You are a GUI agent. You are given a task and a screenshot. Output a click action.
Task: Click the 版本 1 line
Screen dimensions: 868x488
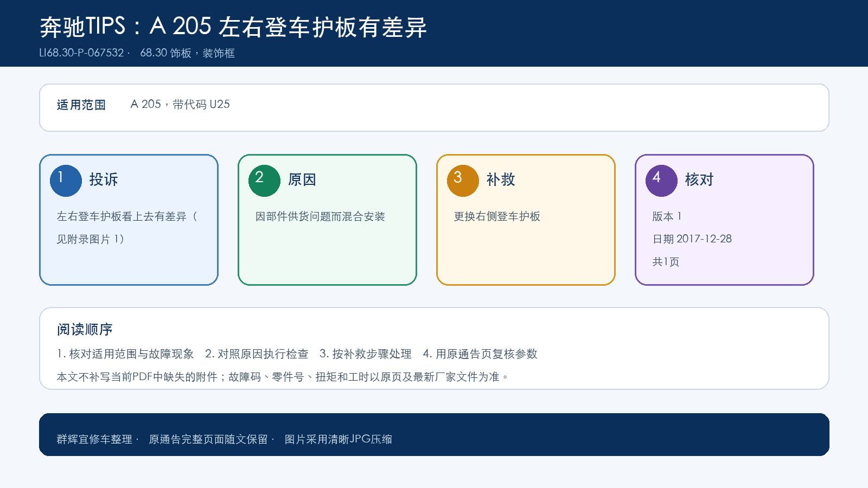[x=667, y=216]
